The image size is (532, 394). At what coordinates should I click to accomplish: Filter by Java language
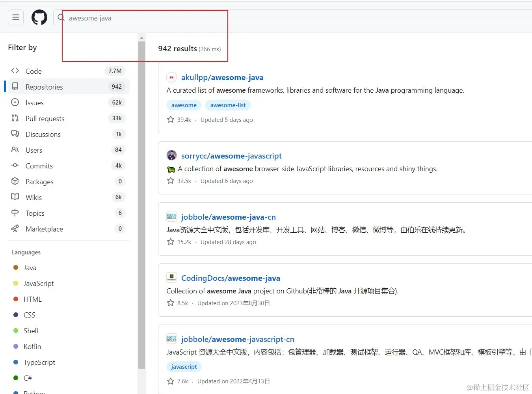coord(30,268)
